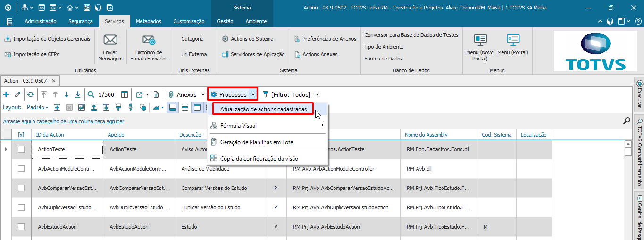The width and height of the screenshot is (644, 240).
Task: Open the Filtro: Todos dropdown arrow
Action: [x=317, y=94]
